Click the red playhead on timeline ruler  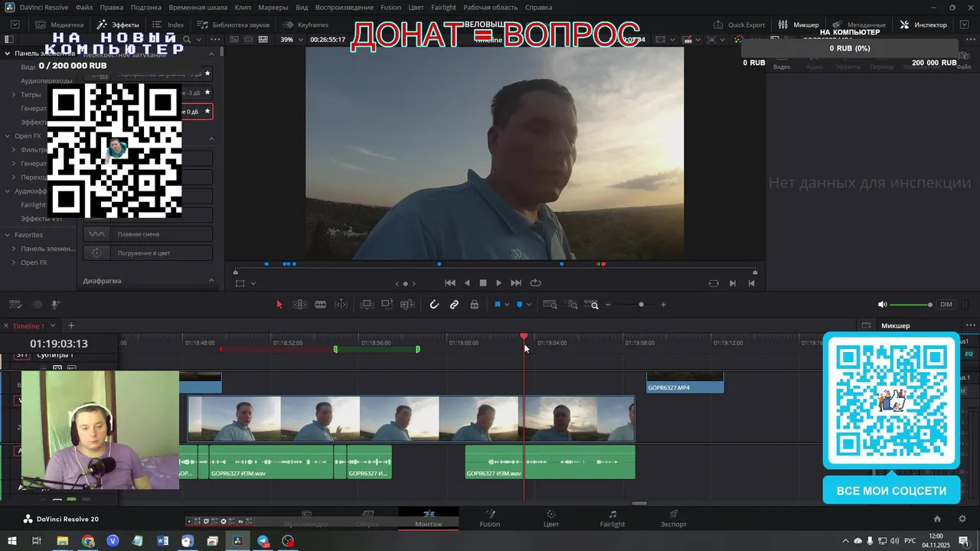tap(524, 337)
